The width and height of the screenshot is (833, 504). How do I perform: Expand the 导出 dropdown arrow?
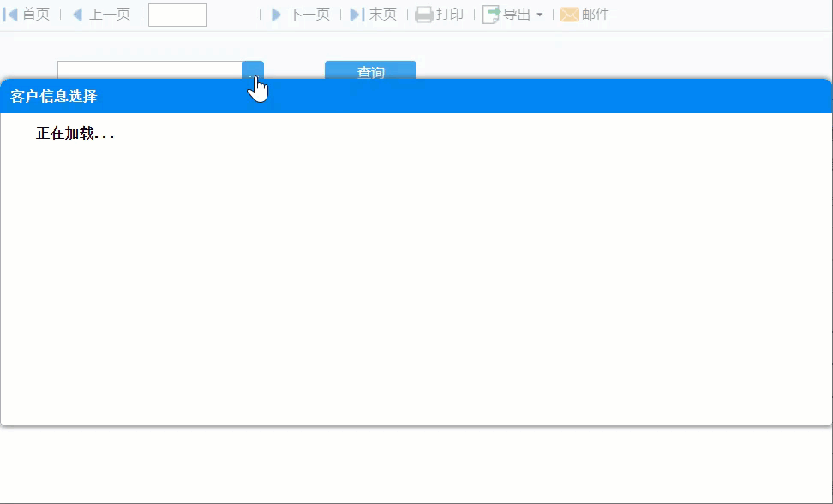tap(540, 15)
